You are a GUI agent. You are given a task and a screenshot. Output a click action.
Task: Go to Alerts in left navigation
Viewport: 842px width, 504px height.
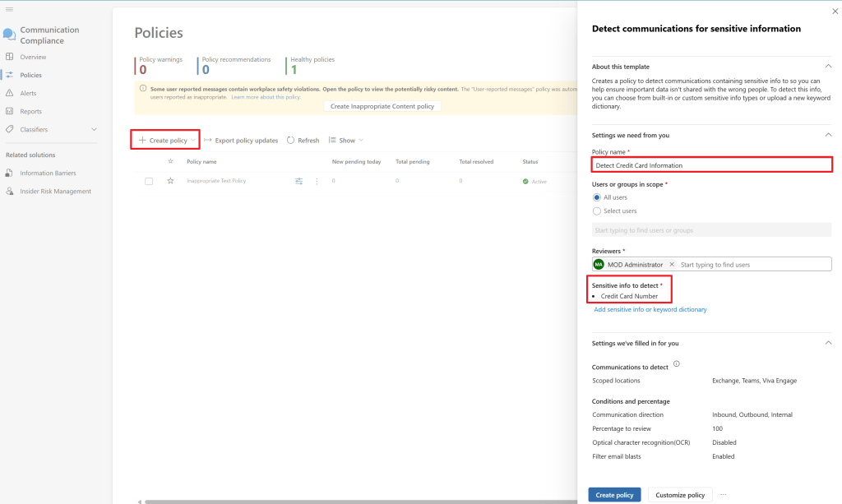[x=28, y=93]
